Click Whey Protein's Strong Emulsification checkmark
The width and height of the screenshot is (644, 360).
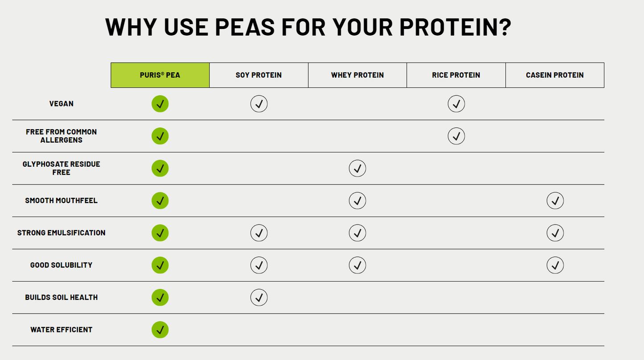tap(357, 233)
